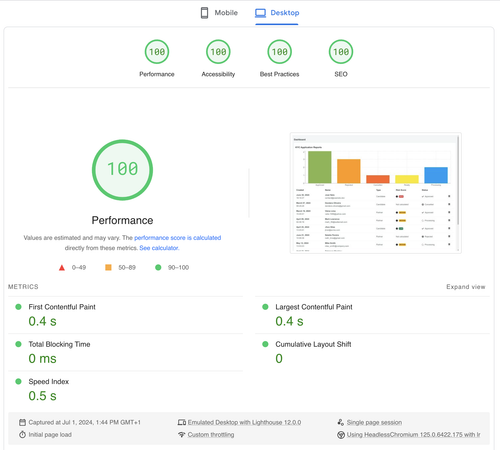Click the 0 ms Total Blocking Time value
The width and height of the screenshot is (500, 450).
pyautogui.click(x=42, y=359)
